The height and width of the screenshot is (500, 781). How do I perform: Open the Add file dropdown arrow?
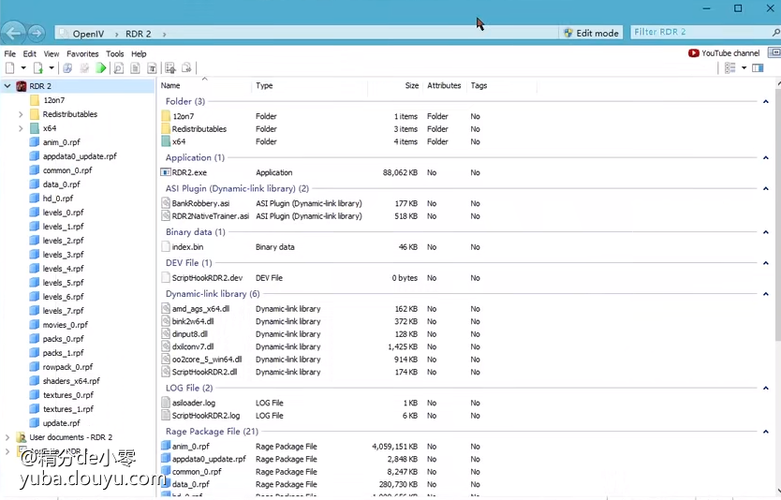pyautogui.click(x=51, y=68)
